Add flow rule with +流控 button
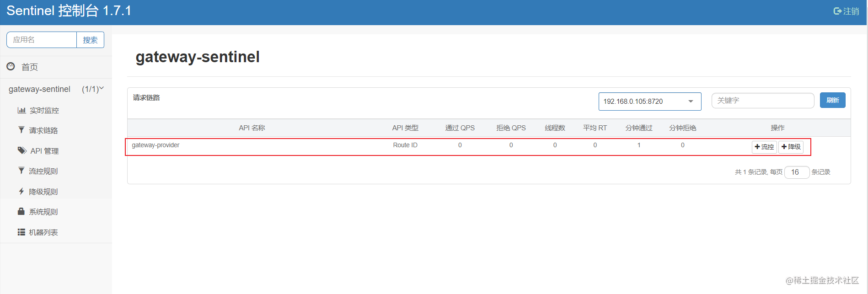This screenshot has height=294, width=868. pyautogui.click(x=764, y=147)
